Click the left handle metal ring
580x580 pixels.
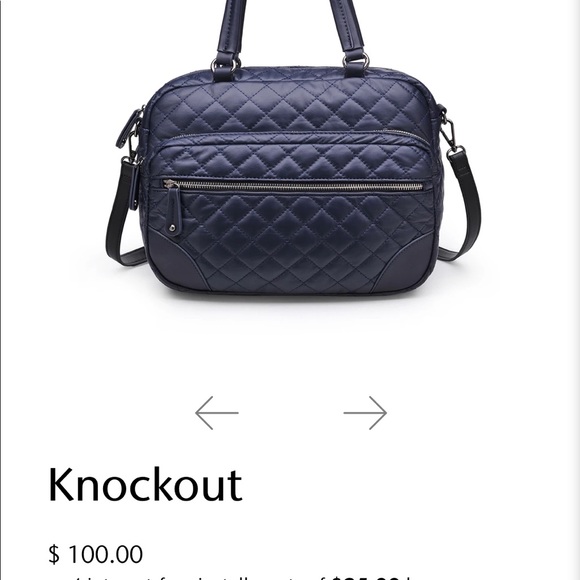[x=226, y=64]
